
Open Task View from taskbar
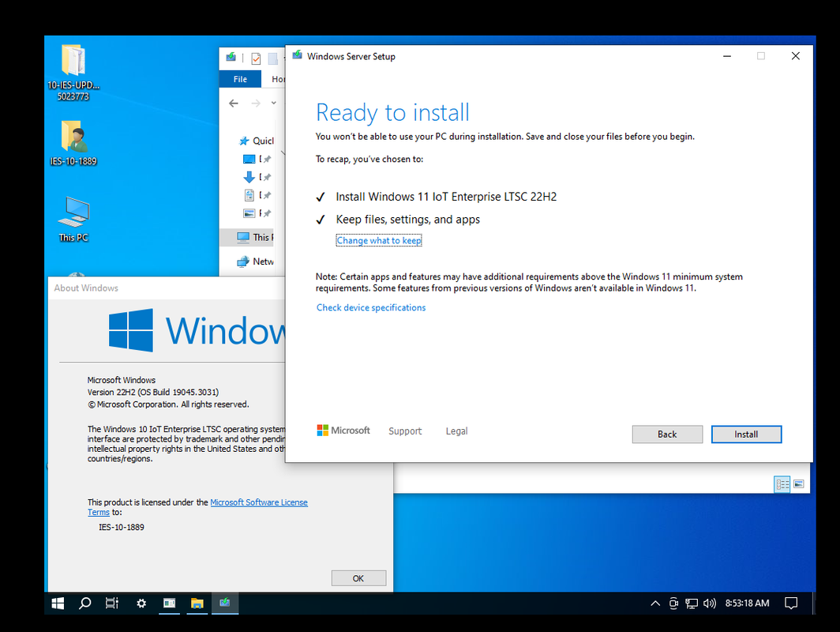click(112, 604)
